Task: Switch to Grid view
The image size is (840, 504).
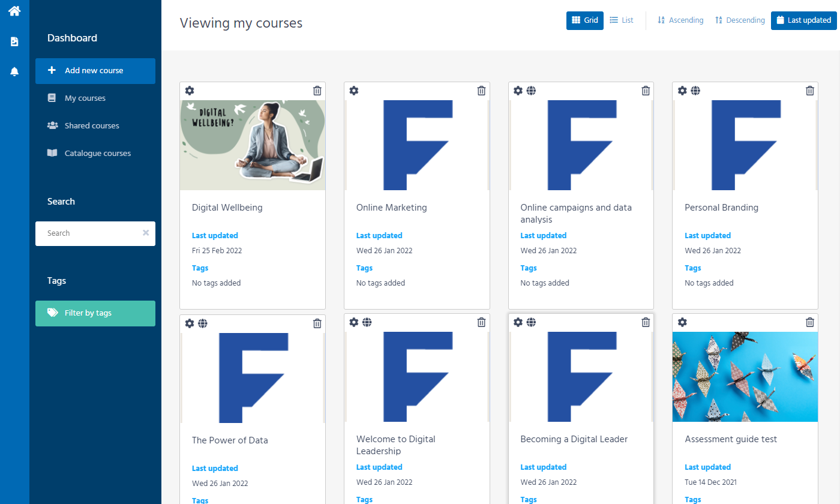Action: pos(584,20)
